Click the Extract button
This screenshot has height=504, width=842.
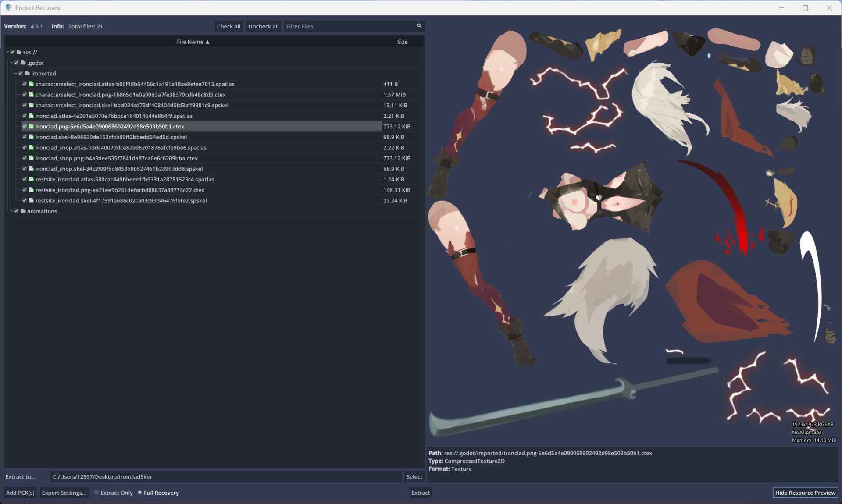point(421,493)
